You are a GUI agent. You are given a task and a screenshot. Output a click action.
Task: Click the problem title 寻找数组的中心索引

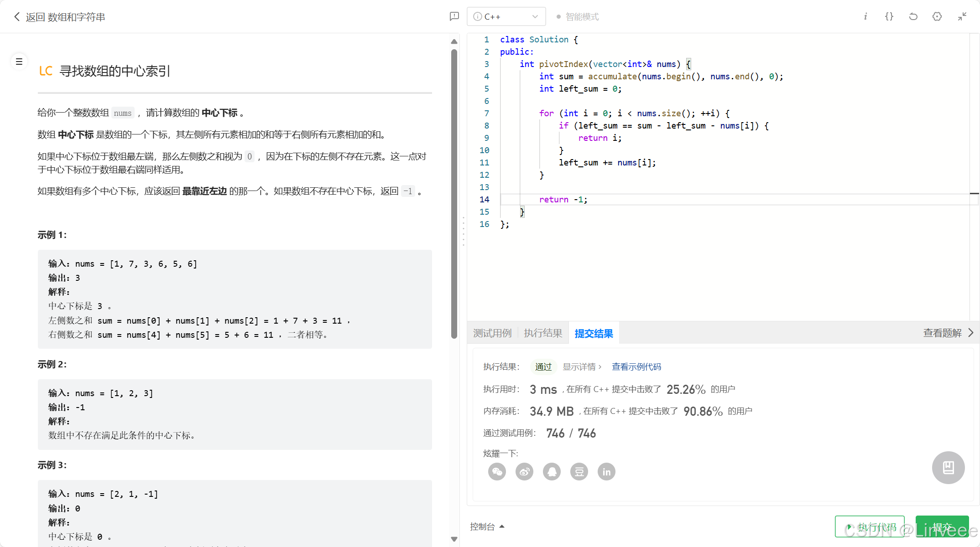(115, 71)
